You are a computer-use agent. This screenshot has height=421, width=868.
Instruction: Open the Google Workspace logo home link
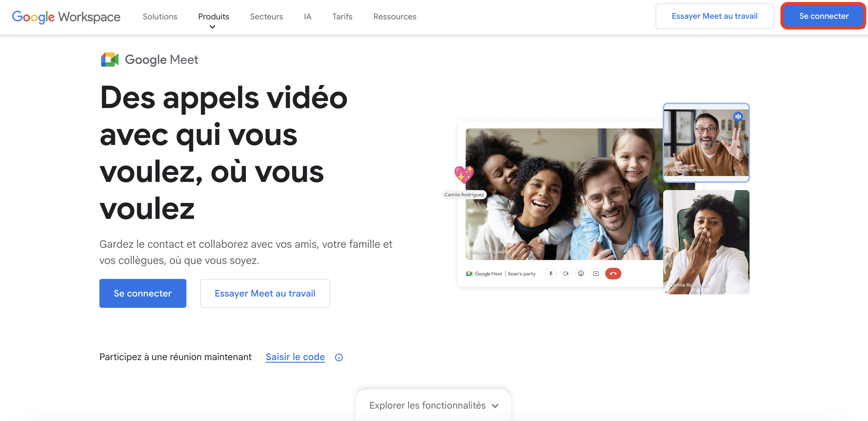(66, 16)
